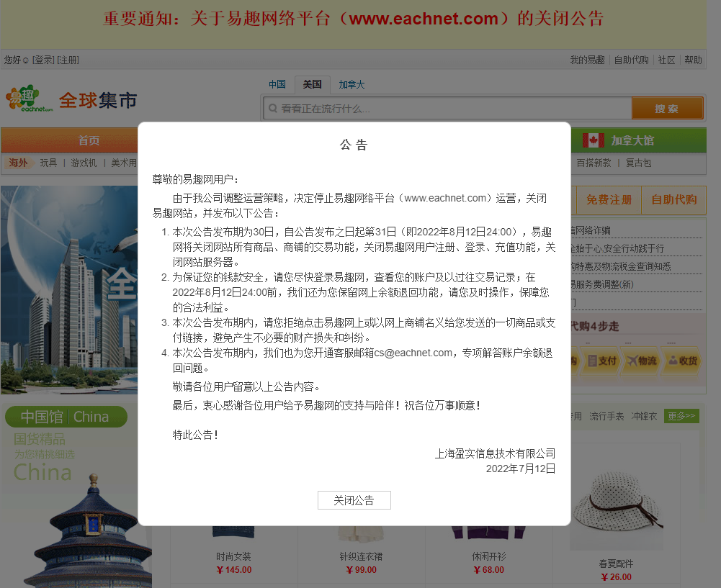Click the 服务费调整(新) news link
Screen dimensions: 721x588
pyautogui.click(x=604, y=284)
